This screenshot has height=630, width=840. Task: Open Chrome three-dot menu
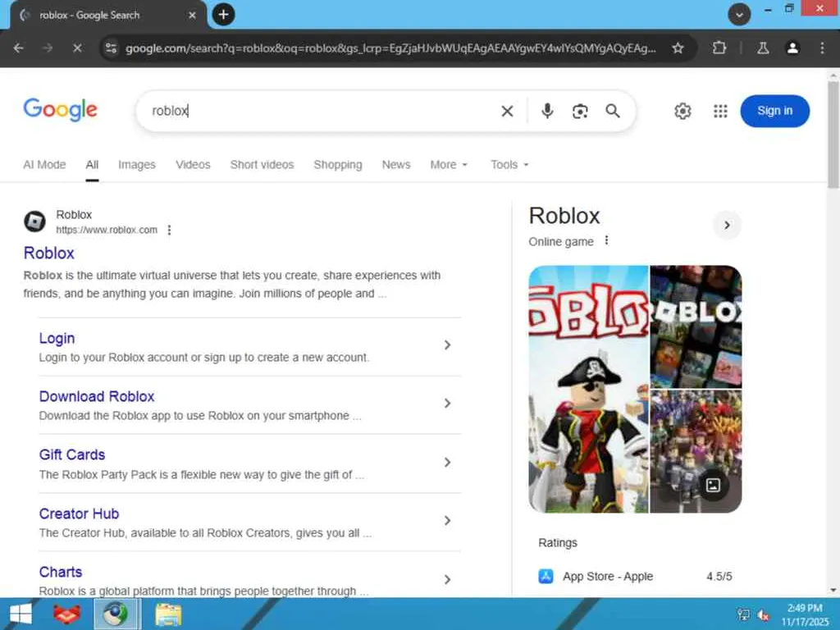coord(822,48)
